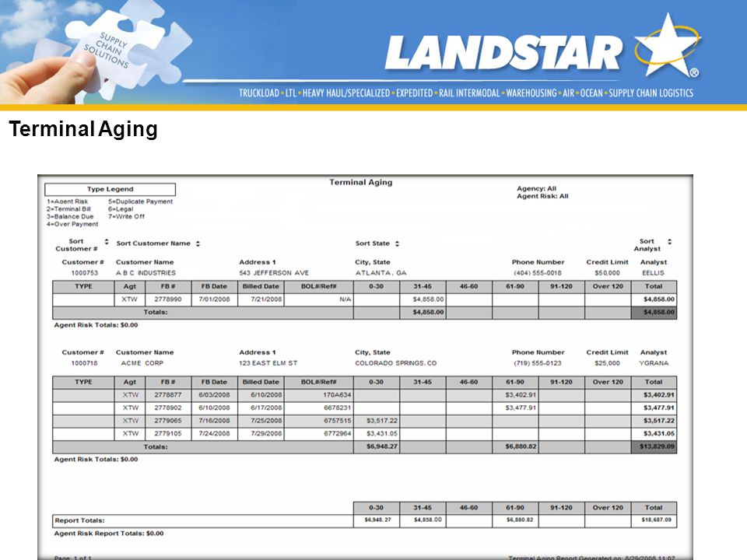This screenshot has height=560, width=747.
Task: Click phone number (404) 555-0018
Action: [538, 273]
